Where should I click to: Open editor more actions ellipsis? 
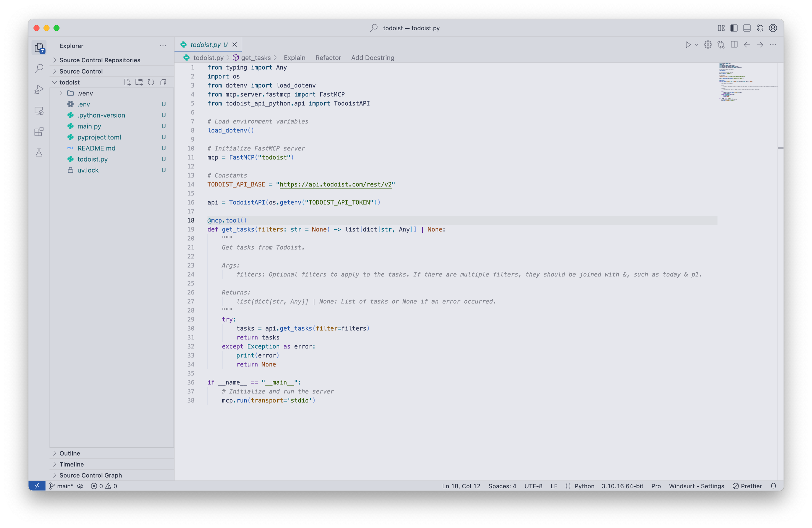[x=773, y=45]
